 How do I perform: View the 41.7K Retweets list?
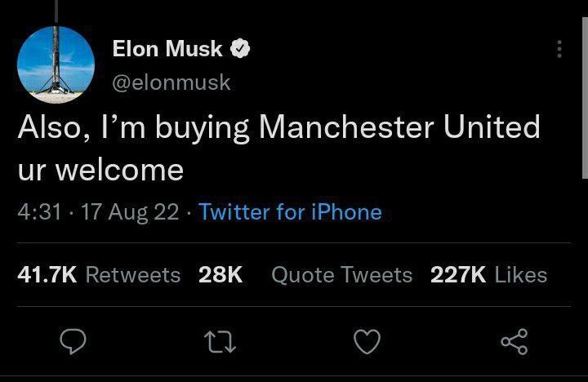[x=99, y=275]
